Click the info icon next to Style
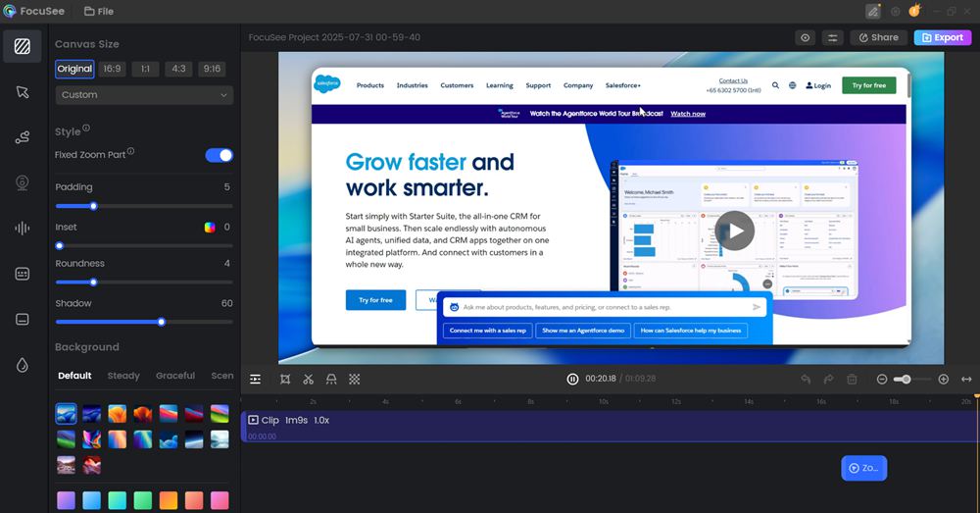 pyautogui.click(x=86, y=128)
